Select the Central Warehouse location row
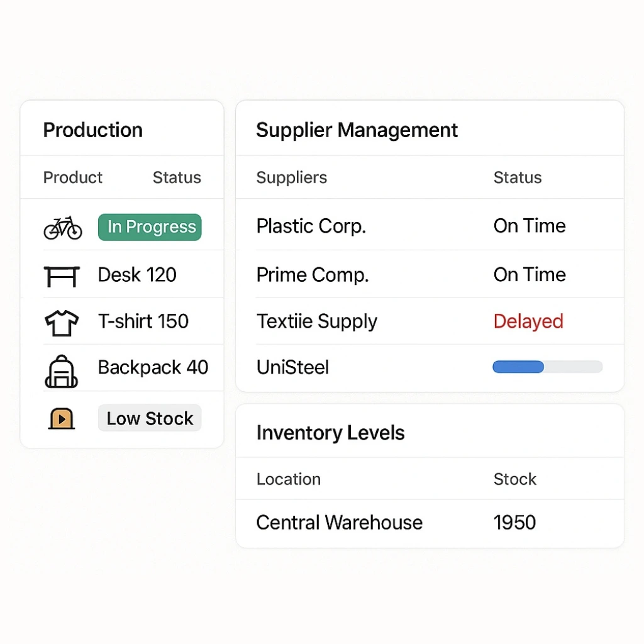Image resolution: width=644 pixels, height=644 pixels. coord(340,523)
